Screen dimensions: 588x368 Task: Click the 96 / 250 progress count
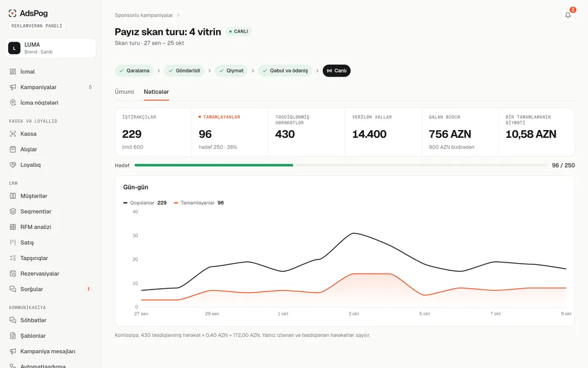point(563,165)
